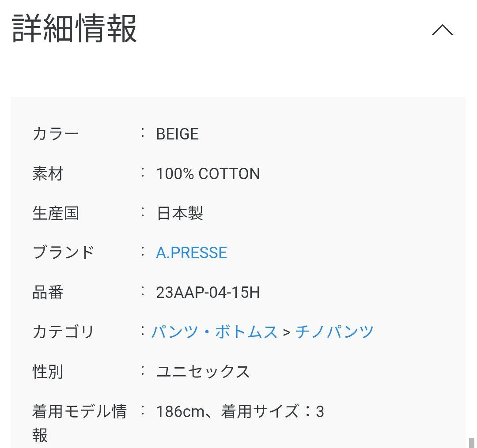Image resolution: width=477 pixels, height=448 pixels.
Task: Select the BEIGE color value
Action: click(177, 134)
